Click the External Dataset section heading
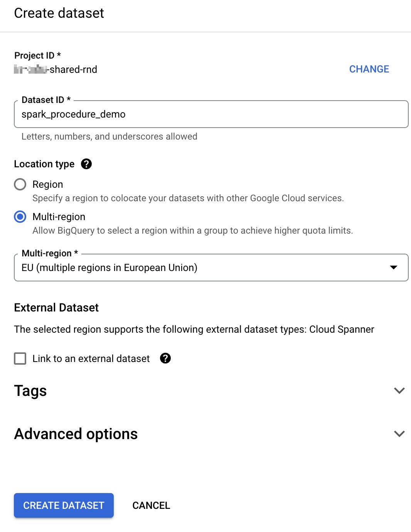Viewport: 411px width, 532px height. 56,307
